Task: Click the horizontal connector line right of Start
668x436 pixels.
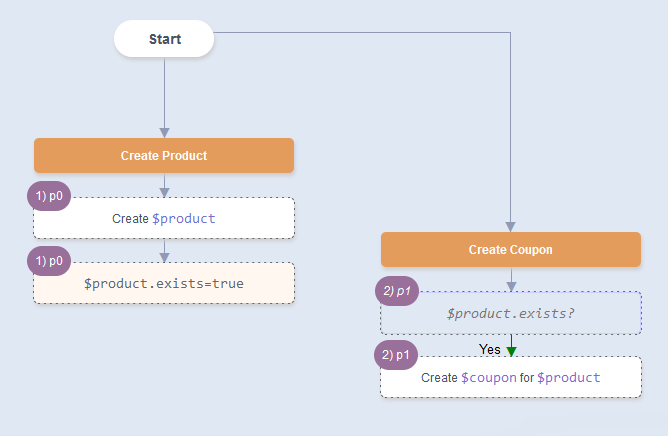Action: click(360, 33)
